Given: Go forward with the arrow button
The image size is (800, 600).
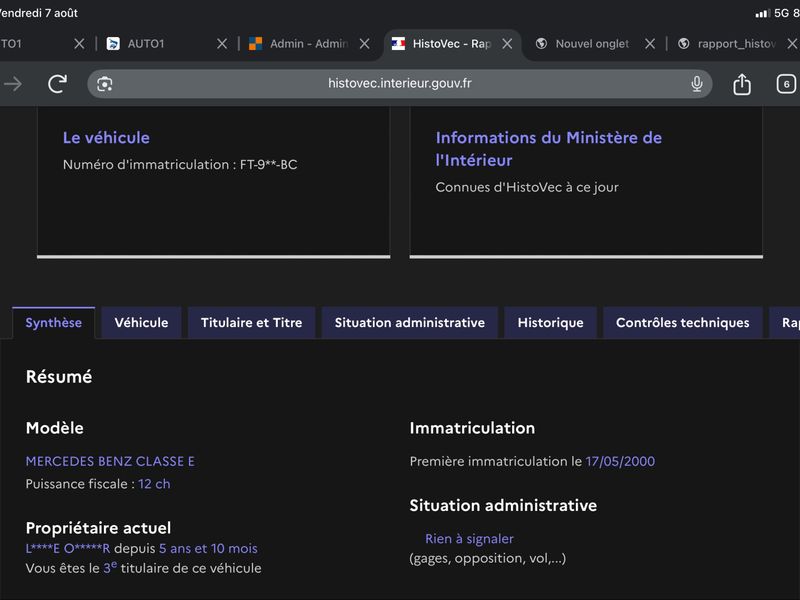Looking at the screenshot, I should [x=13, y=84].
